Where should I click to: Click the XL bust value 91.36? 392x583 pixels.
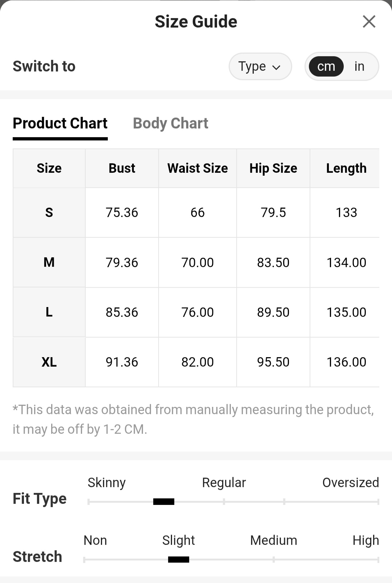pos(122,362)
